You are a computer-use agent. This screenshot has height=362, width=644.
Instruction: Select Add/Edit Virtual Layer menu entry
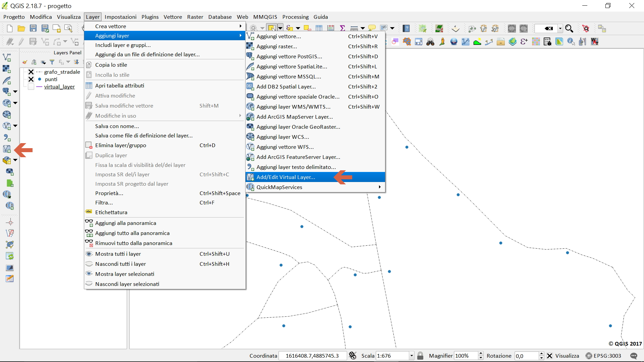point(286,177)
